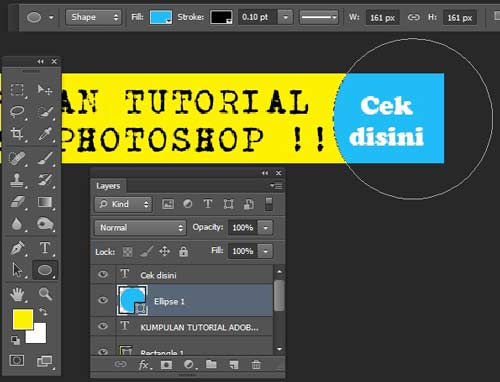Select the History Brush tool

(45, 180)
